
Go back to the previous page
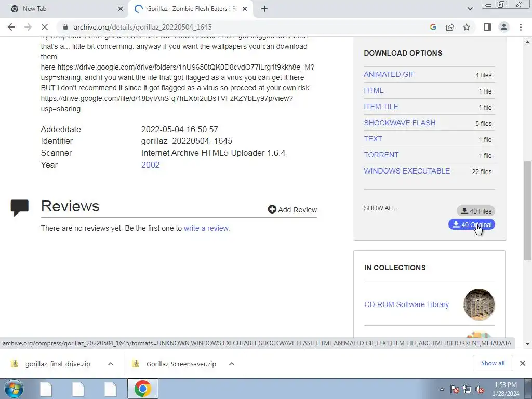tap(11, 27)
